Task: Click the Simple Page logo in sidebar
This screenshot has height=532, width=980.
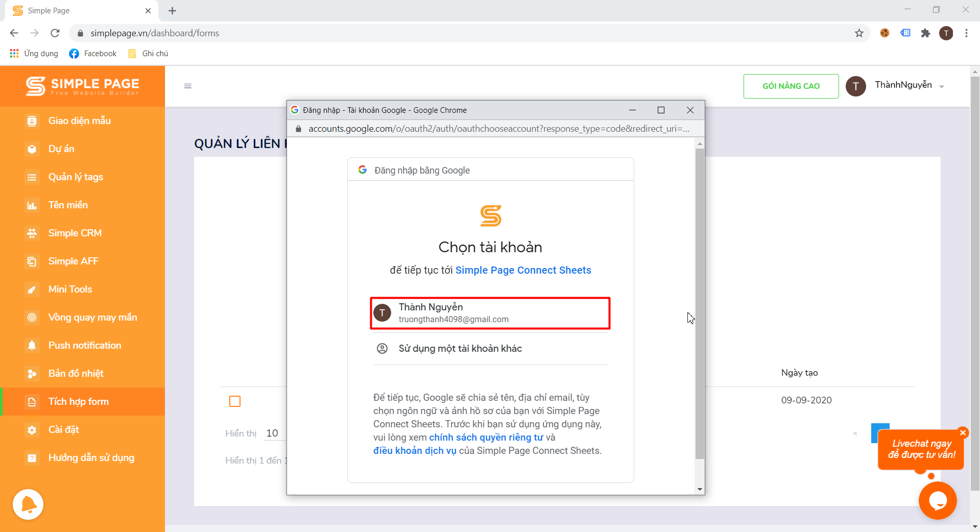Action: (82, 86)
